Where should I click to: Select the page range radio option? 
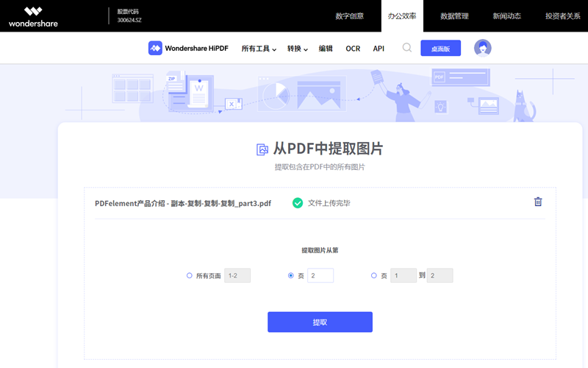(374, 275)
